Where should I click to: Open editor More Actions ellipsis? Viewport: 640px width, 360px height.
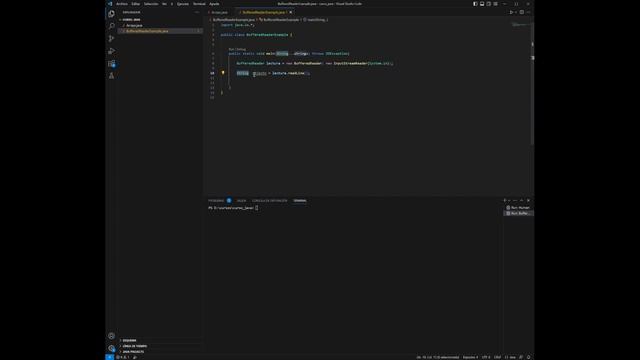point(528,12)
